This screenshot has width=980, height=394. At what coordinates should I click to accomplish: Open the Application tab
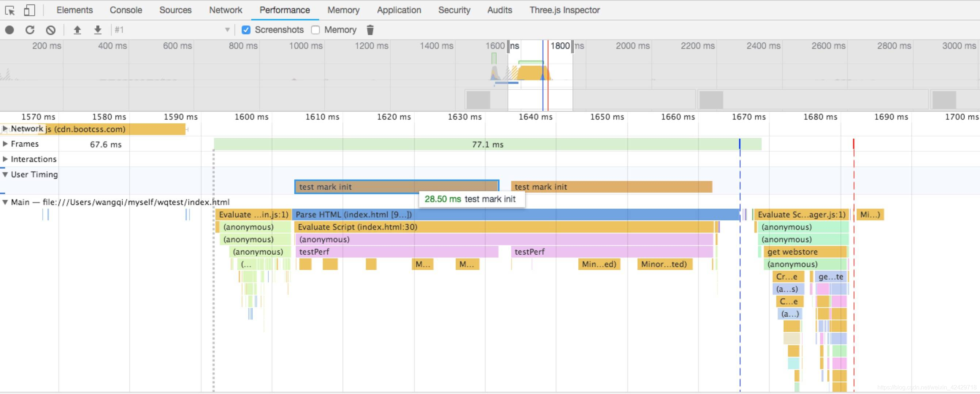click(x=399, y=10)
